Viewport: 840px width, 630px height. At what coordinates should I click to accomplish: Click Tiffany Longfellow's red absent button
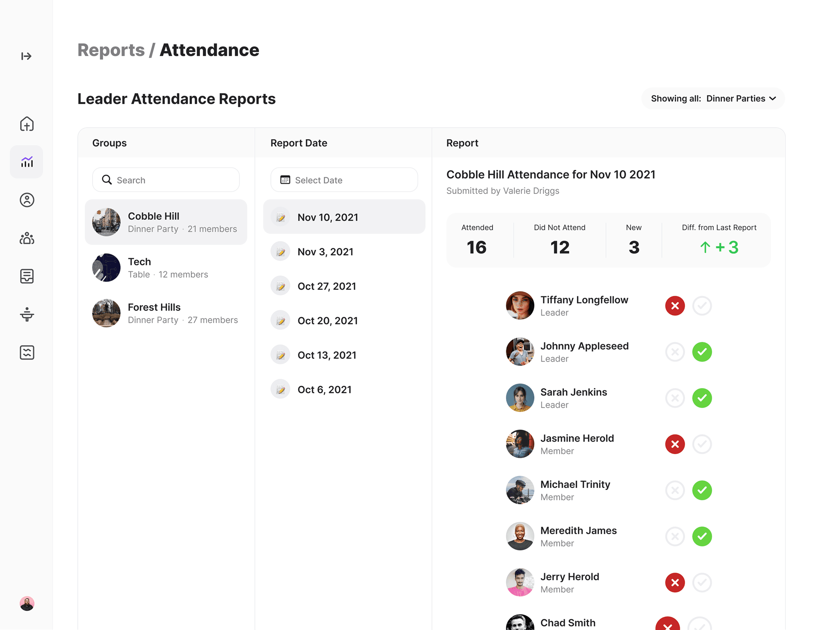(x=675, y=305)
